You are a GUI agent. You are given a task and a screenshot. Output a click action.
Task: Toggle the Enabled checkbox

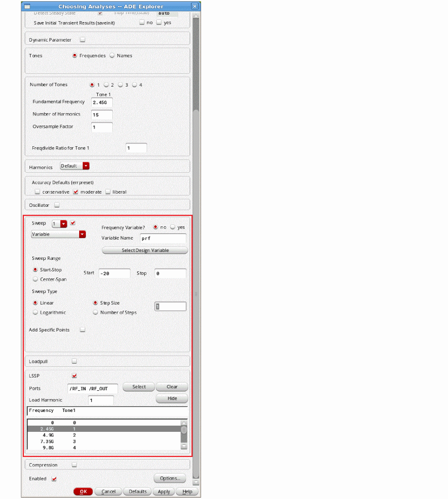point(54,479)
